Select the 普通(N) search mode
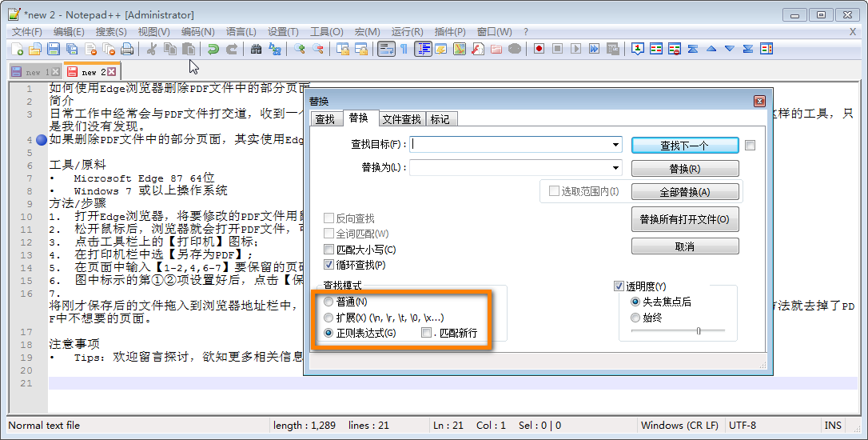Screen dimensions: 868x440 pos(328,302)
